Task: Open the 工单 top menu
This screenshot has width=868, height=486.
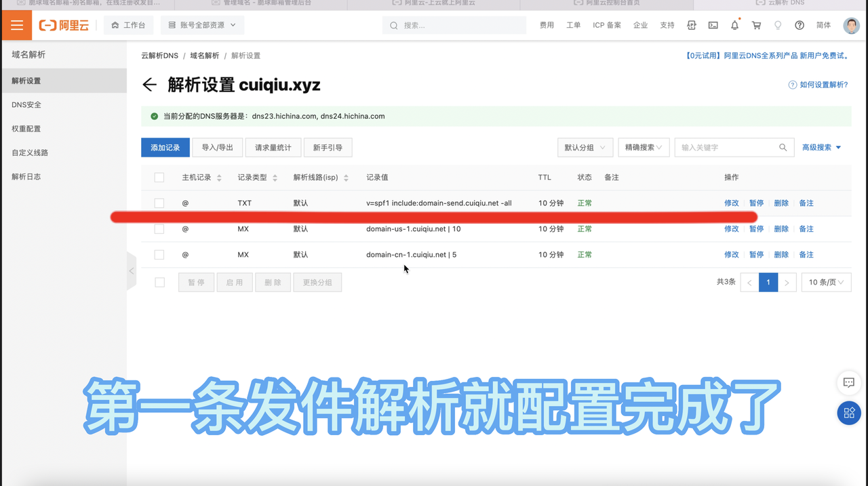Action: pos(573,25)
